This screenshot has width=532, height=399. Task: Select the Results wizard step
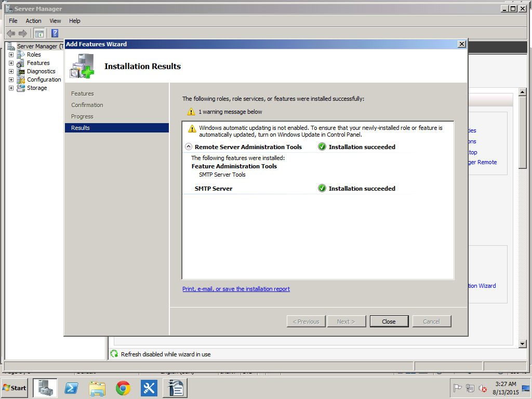(117, 128)
